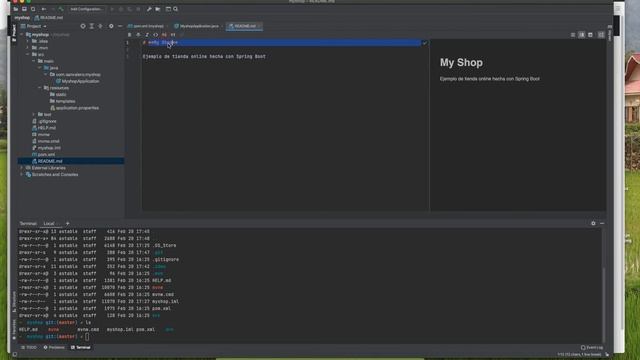Click the Collapse All icon in Project panel
This screenshot has width=640, height=360.
[100, 26]
